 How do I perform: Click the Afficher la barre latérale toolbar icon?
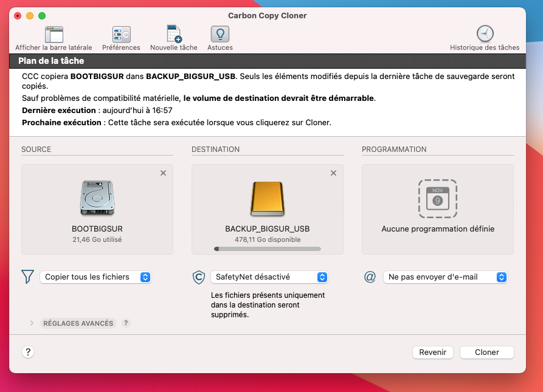[54, 35]
